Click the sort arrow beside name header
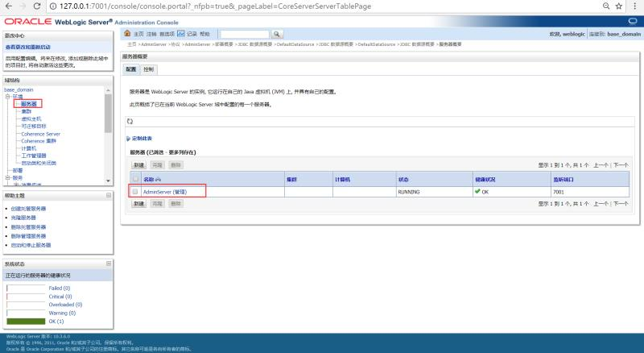 [158, 180]
